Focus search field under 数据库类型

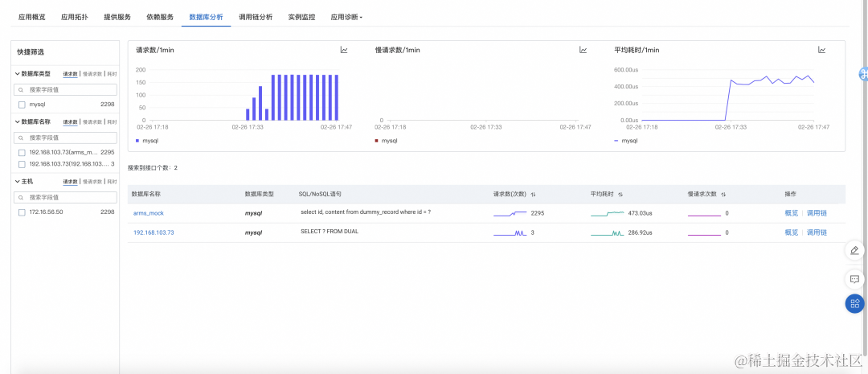[x=65, y=90]
